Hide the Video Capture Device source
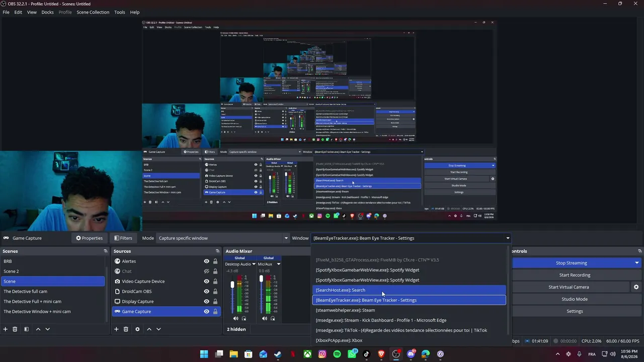This screenshot has height=362, width=644. coord(206,282)
